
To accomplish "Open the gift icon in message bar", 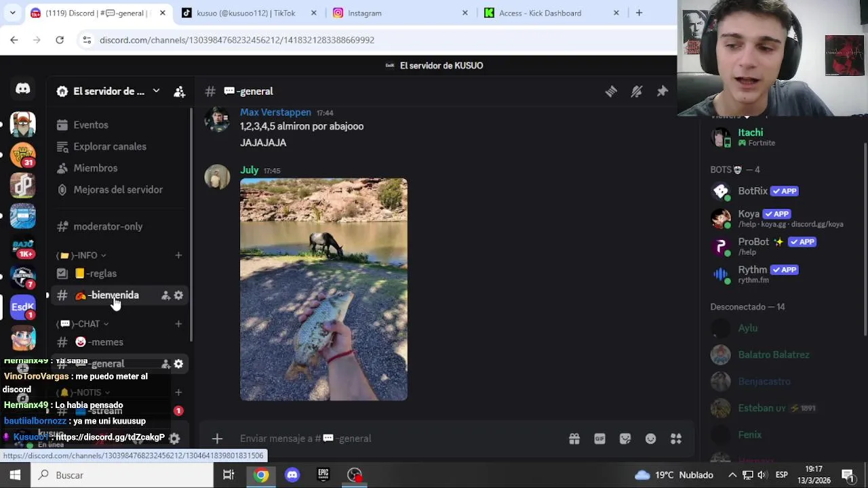I will (x=574, y=439).
